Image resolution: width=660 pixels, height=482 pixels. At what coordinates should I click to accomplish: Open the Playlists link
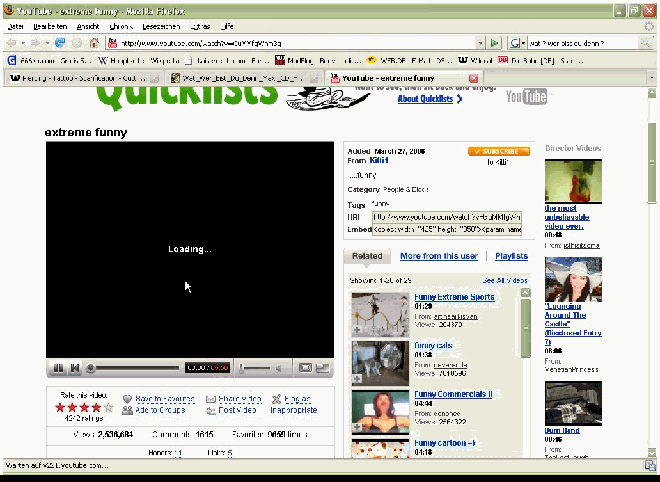point(511,256)
